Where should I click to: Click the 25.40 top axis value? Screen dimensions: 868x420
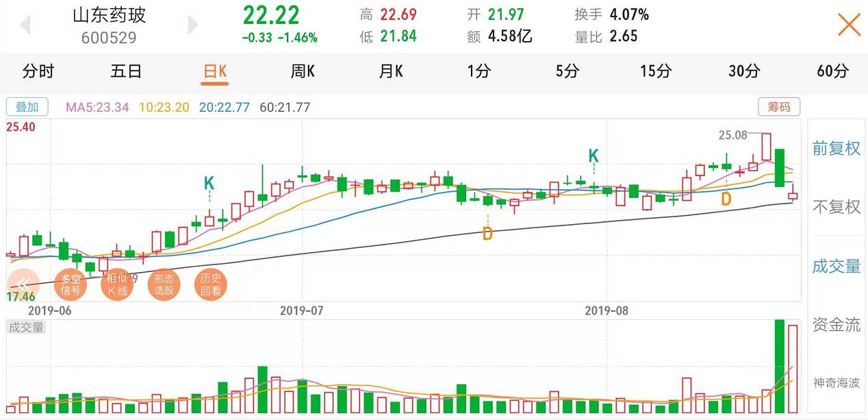[21, 127]
